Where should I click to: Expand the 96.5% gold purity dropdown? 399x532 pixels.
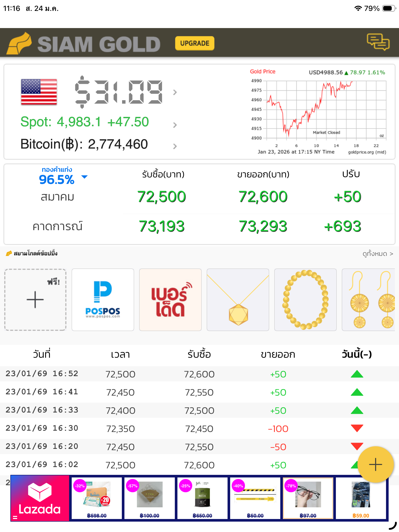[84, 177]
